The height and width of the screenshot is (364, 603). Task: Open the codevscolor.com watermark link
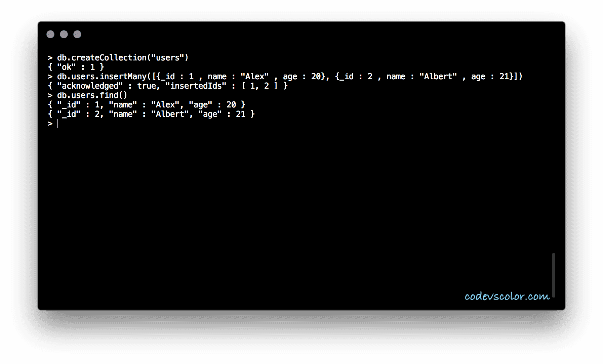click(x=507, y=296)
